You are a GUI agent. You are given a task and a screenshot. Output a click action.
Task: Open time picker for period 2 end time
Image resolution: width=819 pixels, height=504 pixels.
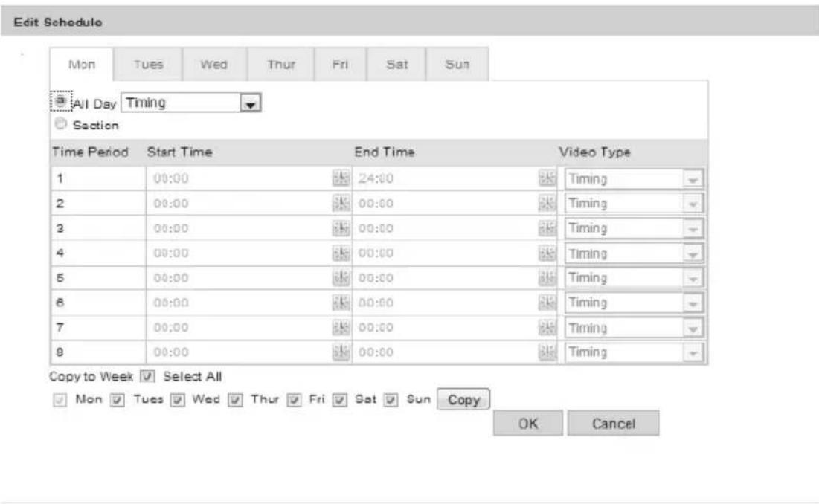[x=547, y=203]
